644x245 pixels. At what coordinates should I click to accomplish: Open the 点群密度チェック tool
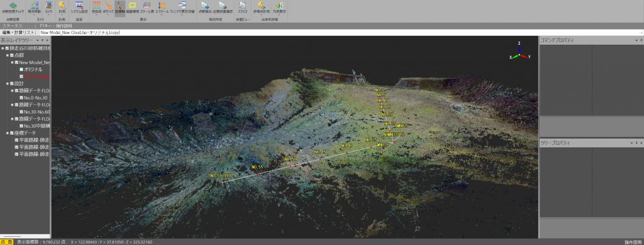(13, 8)
